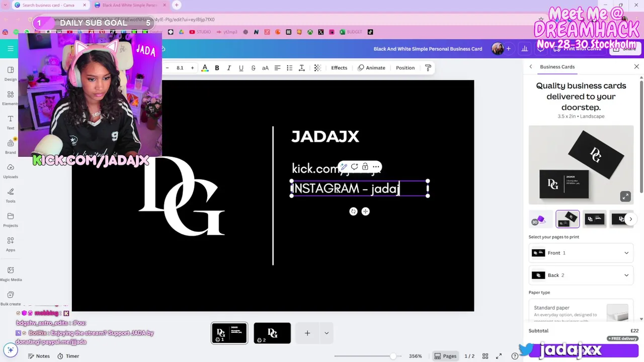Screen dimensions: 644x362
Task: Toggle italic formatting
Action: pos(229,68)
